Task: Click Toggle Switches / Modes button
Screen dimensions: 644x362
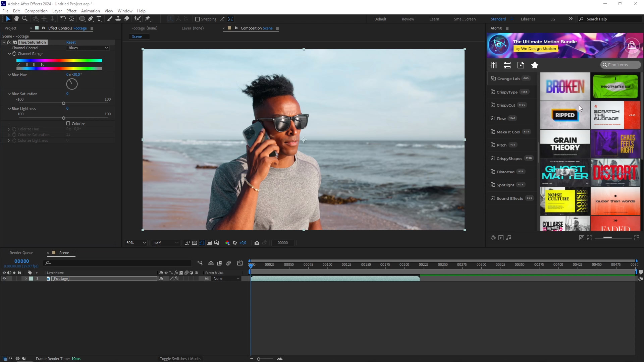Action: coord(180,359)
